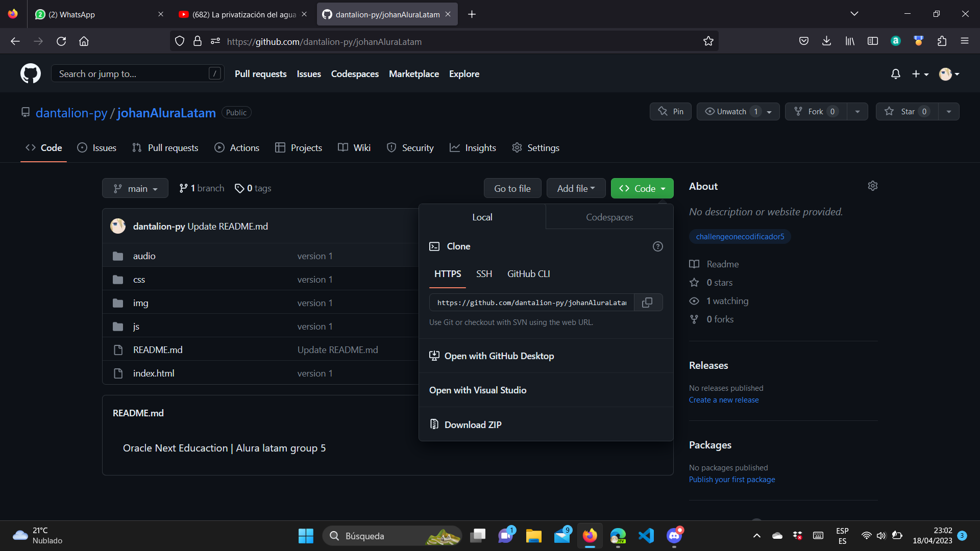Open the Unwatch notifications dropdown
The height and width of the screenshot is (551, 980).
click(x=738, y=112)
